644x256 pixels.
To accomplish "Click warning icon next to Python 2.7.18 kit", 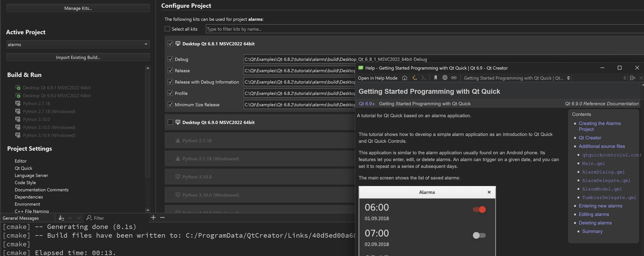I will tap(178, 140).
